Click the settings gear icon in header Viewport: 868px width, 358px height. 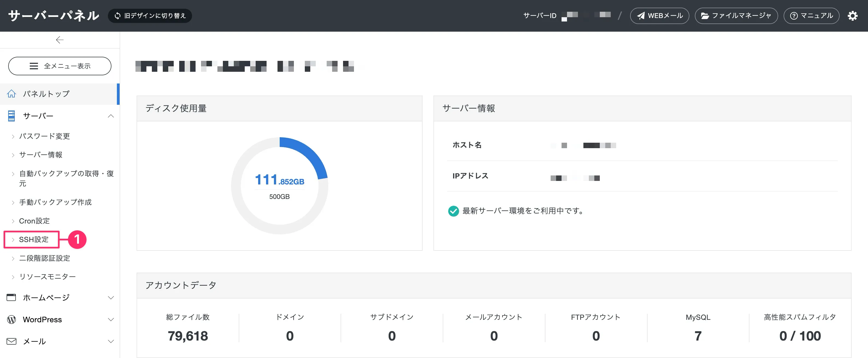(852, 16)
